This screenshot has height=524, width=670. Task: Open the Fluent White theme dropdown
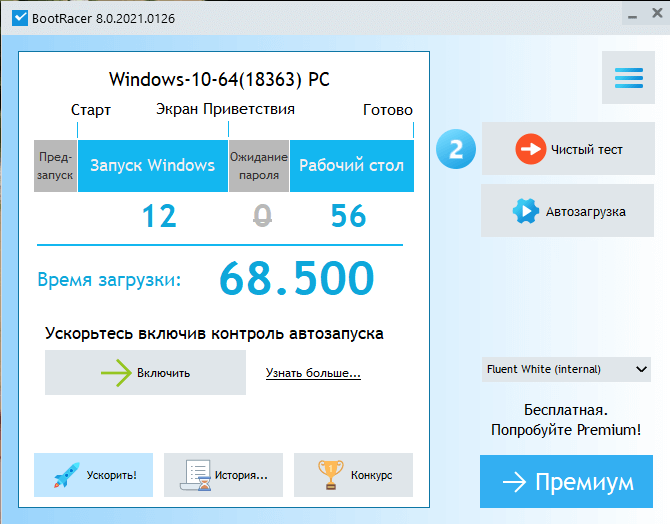click(566, 369)
